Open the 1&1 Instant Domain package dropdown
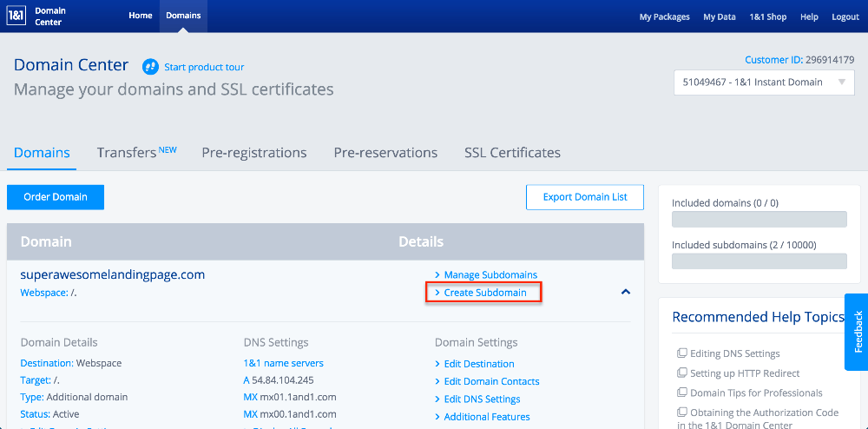The height and width of the screenshot is (429, 868). click(x=764, y=82)
